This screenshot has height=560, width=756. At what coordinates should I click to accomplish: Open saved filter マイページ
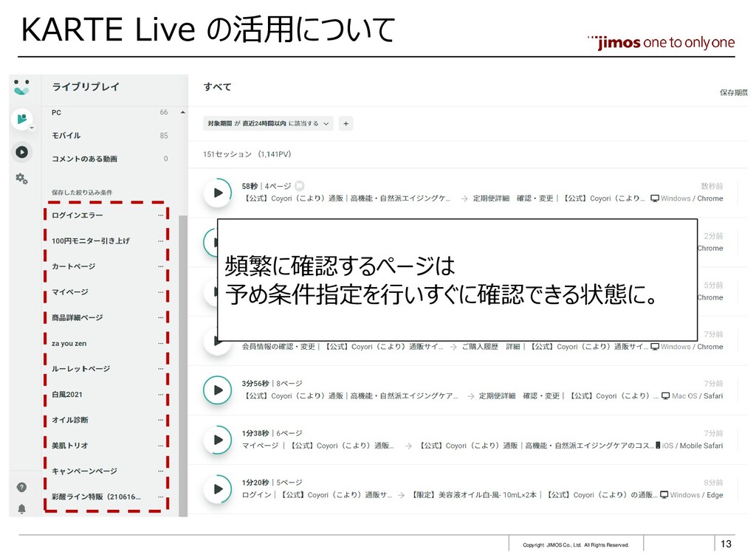(x=70, y=292)
